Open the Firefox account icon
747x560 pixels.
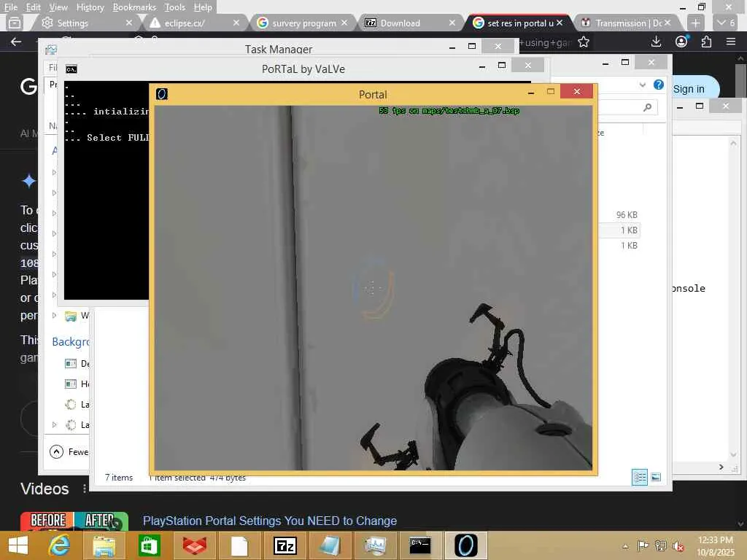pos(682,42)
